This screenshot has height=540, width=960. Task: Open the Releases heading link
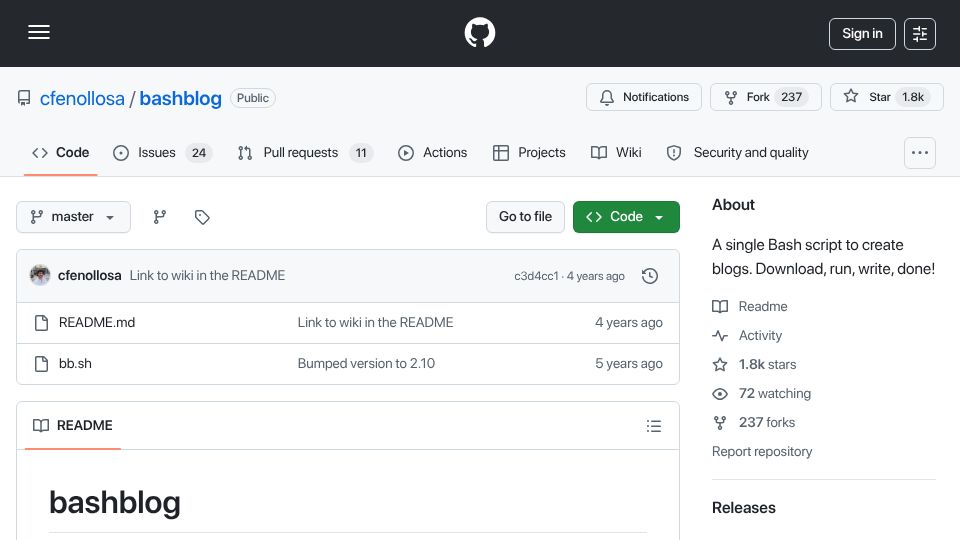click(744, 508)
